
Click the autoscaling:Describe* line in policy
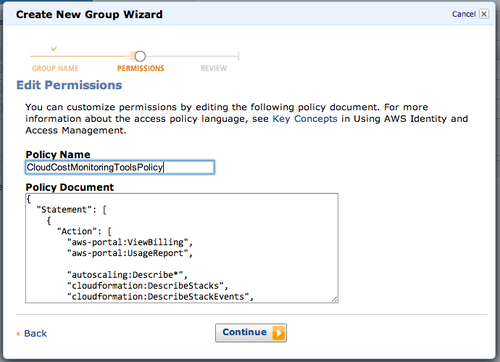(127, 275)
